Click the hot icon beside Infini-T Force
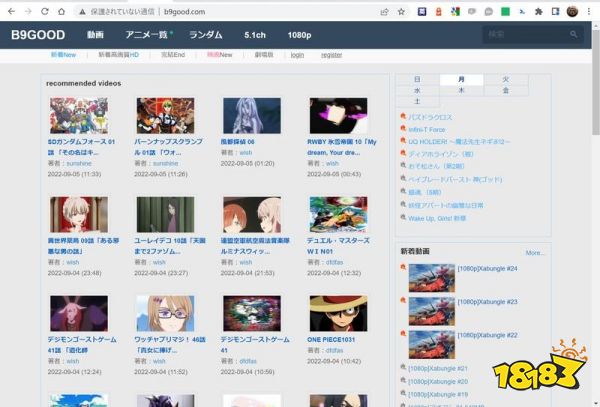The image size is (600, 407). coord(403,128)
